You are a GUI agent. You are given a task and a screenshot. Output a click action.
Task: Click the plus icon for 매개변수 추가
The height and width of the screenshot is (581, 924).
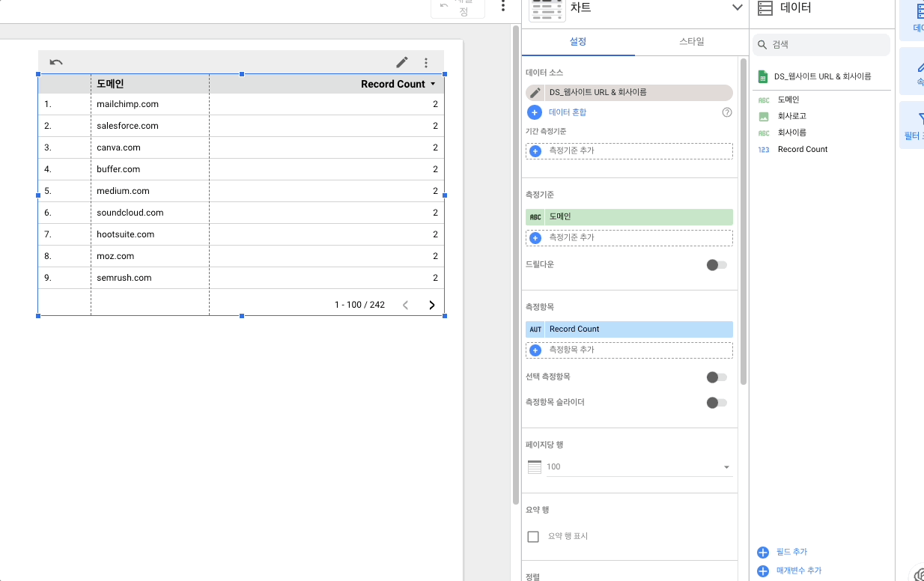click(763, 571)
